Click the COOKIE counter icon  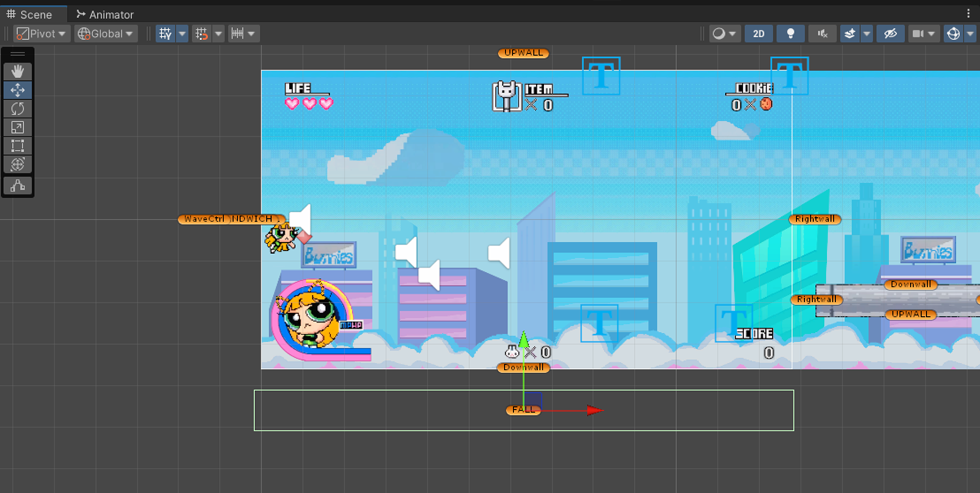pos(766,104)
